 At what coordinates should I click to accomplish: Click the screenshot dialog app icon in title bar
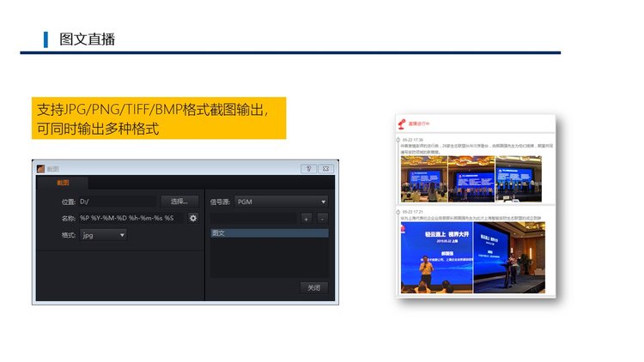pos(39,168)
